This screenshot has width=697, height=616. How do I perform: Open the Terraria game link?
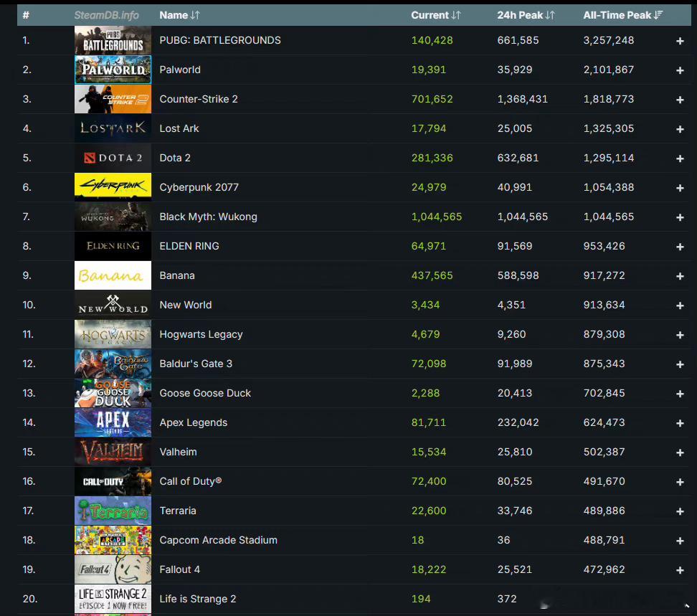pyautogui.click(x=178, y=510)
